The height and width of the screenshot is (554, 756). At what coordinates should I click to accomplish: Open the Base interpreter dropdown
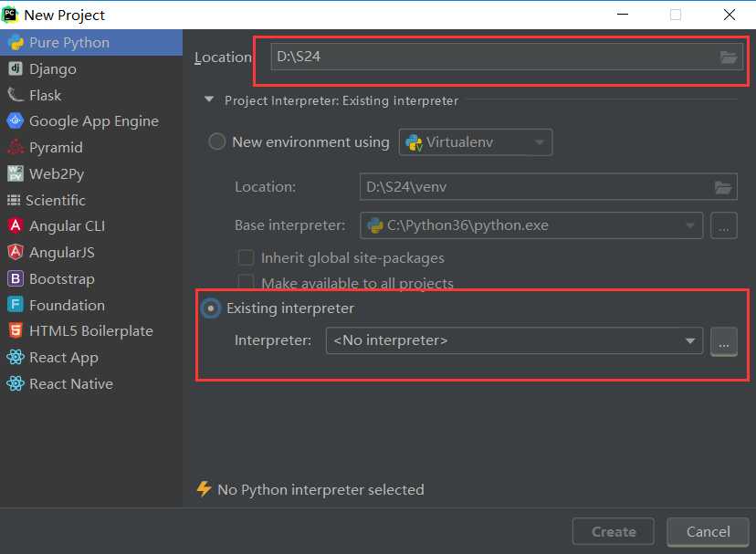[530, 225]
